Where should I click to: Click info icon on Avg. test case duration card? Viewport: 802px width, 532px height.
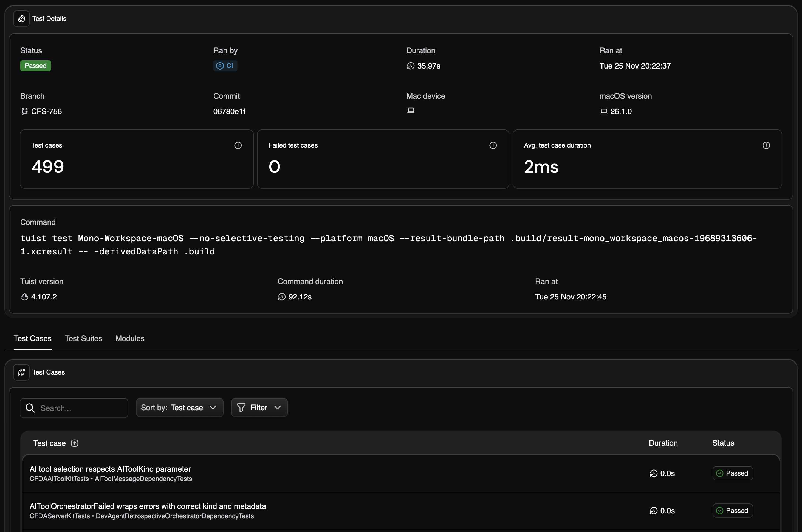pos(766,146)
